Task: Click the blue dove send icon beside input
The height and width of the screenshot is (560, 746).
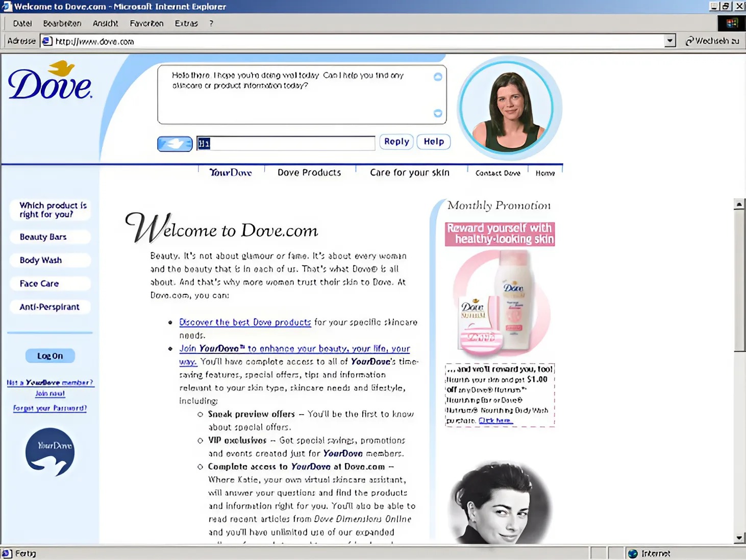Action: (x=175, y=144)
